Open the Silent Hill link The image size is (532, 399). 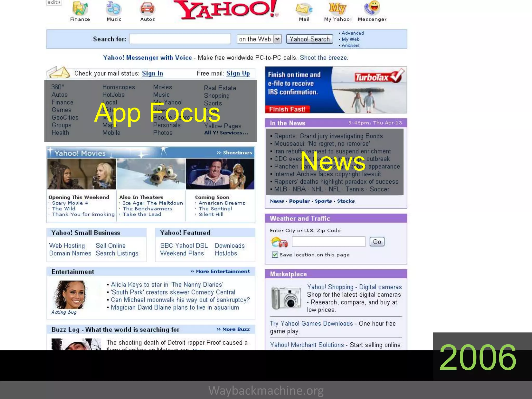[211, 215]
